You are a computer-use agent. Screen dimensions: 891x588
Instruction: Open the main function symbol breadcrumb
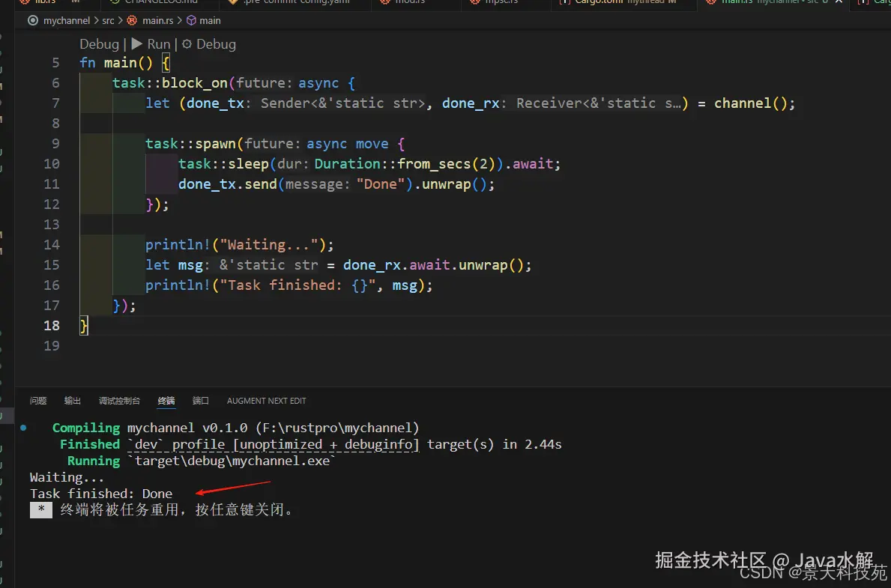pyautogui.click(x=210, y=20)
